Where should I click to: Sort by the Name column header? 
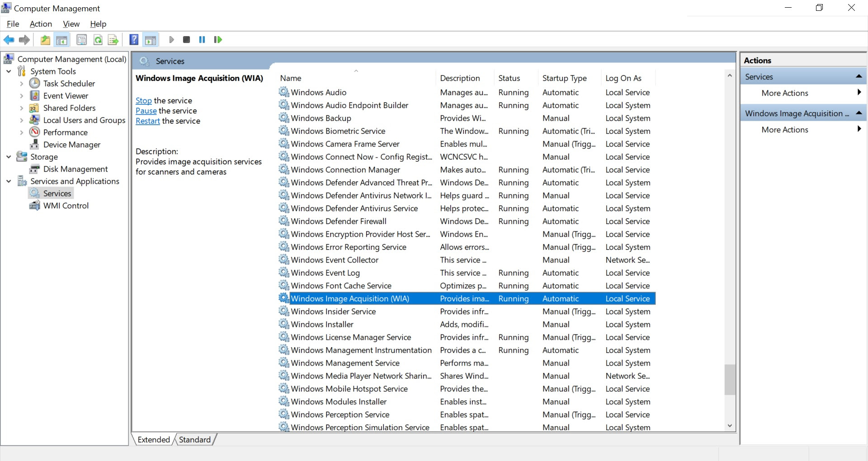point(356,78)
